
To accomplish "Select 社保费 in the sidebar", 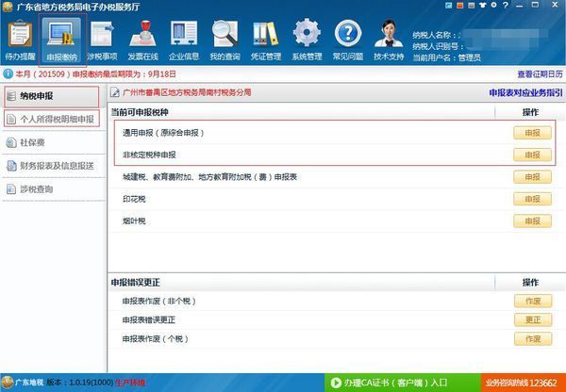I will tap(53, 142).
